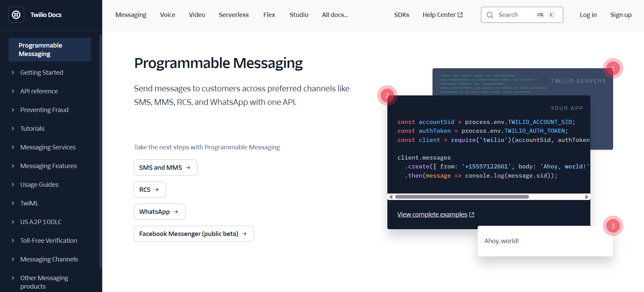Open US A2P 10DLC sidebar item
The height and width of the screenshot is (292, 644).
[x=41, y=222]
